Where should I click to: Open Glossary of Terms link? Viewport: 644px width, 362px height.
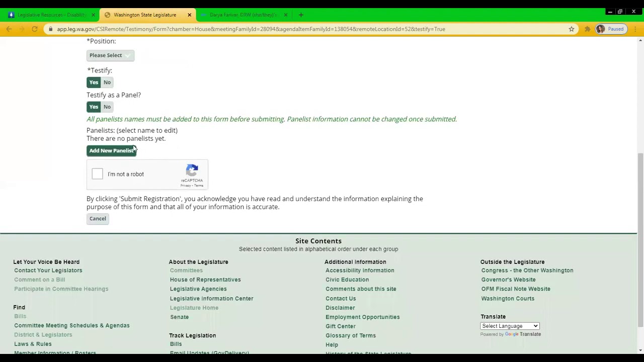pos(351,335)
